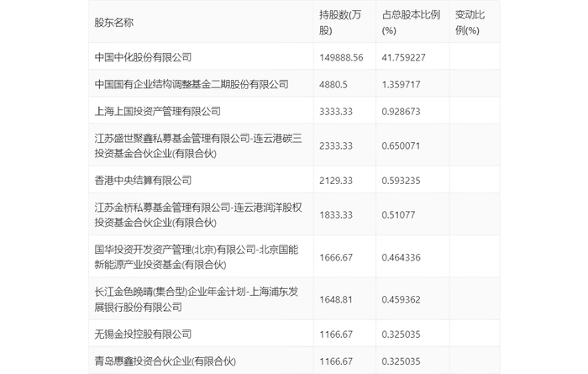Screen dimensions: 588x374
Task: Select shareholder 上海上国投资产管理有限公司
Action: point(158,112)
